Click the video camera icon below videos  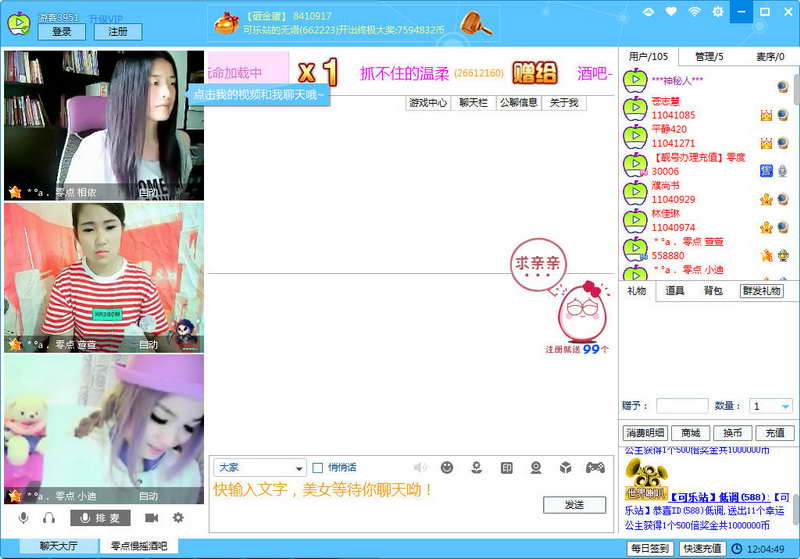coord(151,518)
